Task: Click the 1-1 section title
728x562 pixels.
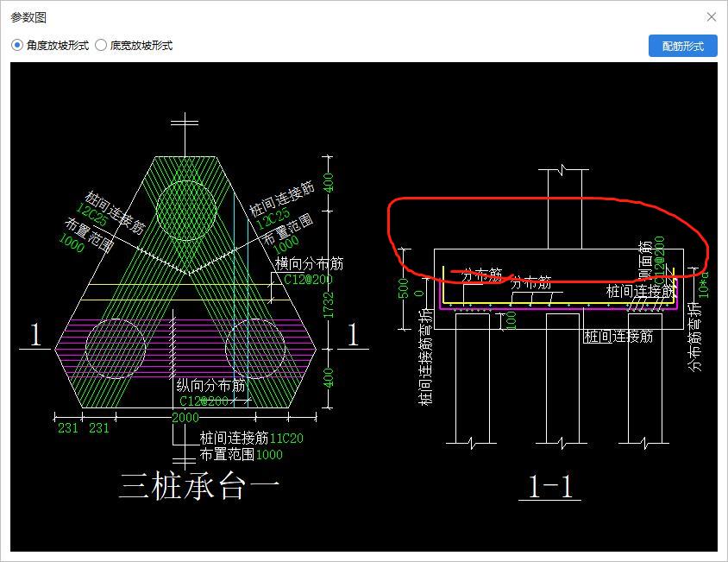Action: pos(550,487)
